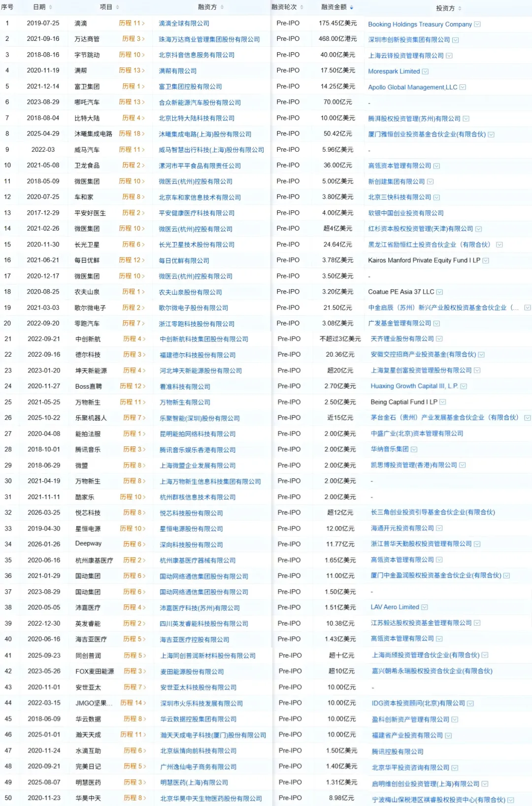Open 历程 12 for Boss直聘
The image size is (532, 806).
133,386
